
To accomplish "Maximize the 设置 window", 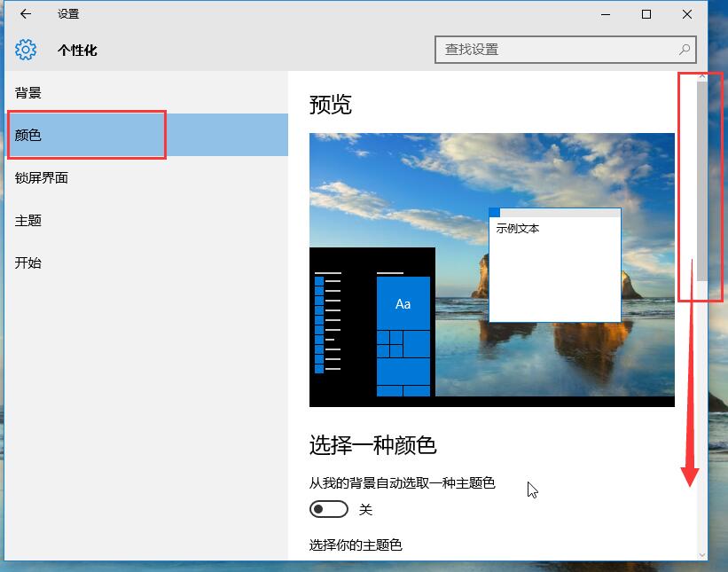I will tap(646, 14).
